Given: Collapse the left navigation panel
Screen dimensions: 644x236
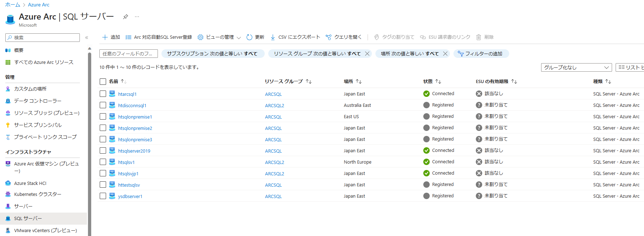Looking at the screenshot, I should pyautogui.click(x=87, y=37).
